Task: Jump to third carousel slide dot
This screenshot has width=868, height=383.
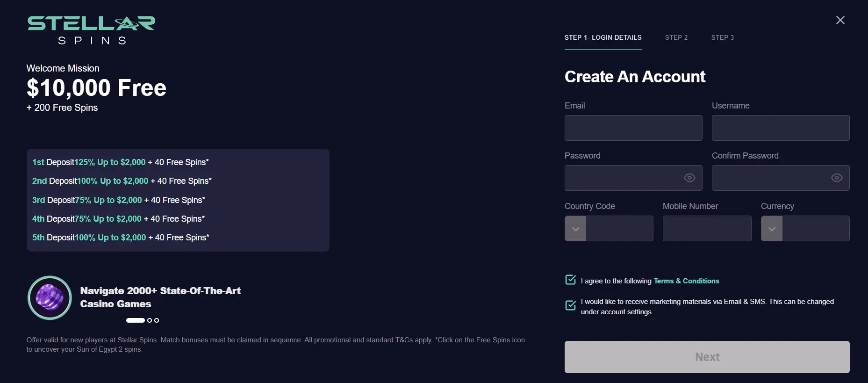Action: pos(157,320)
